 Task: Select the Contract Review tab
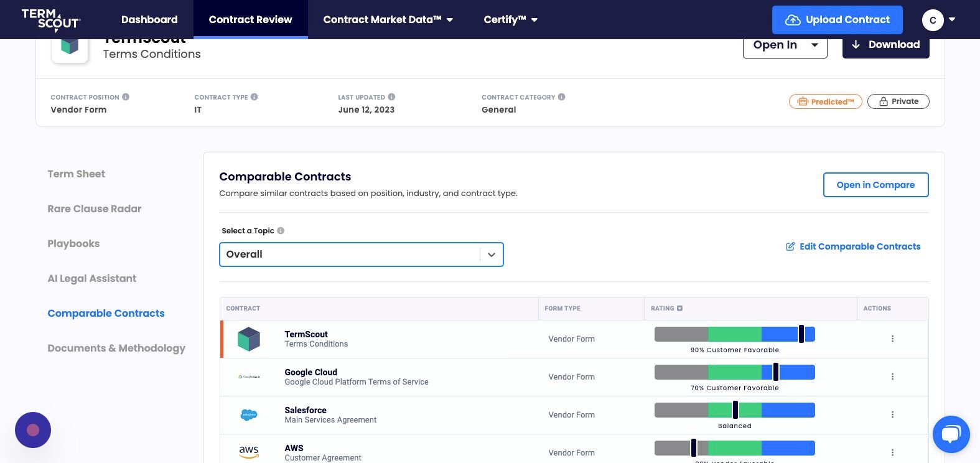[x=250, y=19]
